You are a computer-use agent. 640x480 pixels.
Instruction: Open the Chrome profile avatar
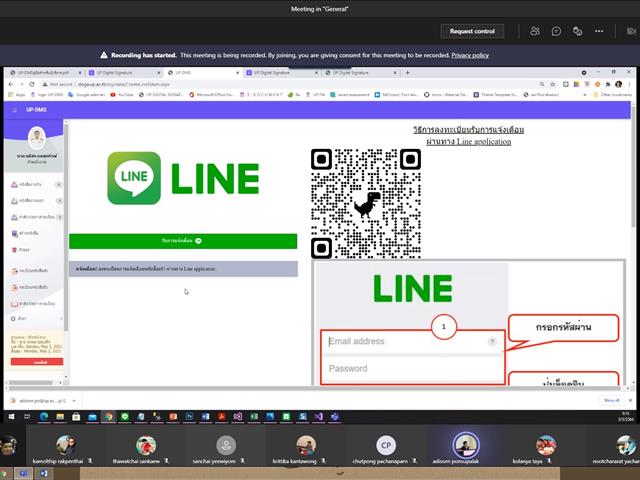click(618, 84)
